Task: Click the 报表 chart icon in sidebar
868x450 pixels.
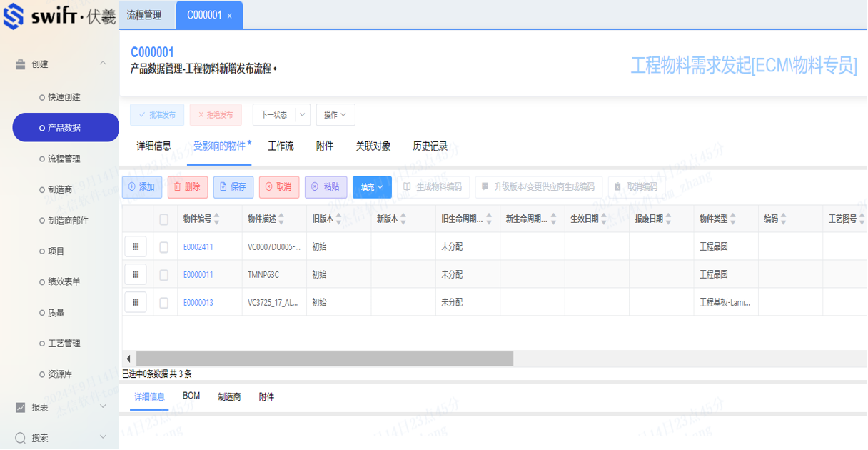Action: point(21,407)
